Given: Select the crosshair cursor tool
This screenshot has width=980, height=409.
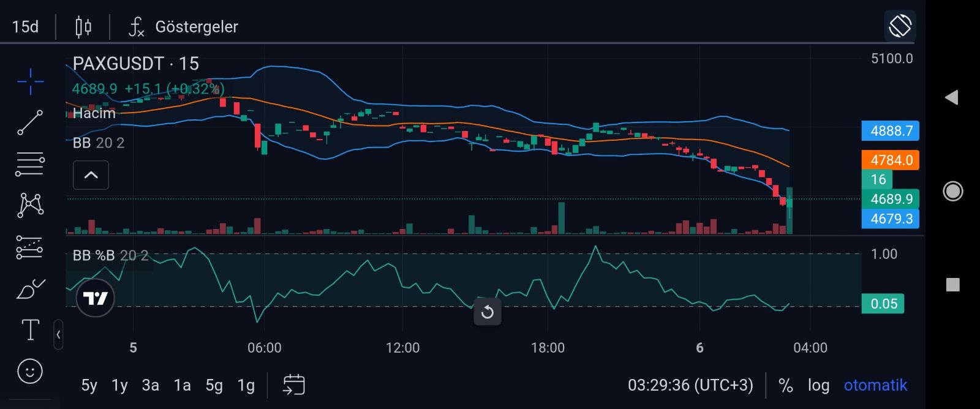Looking at the screenshot, I should [30, 81].
